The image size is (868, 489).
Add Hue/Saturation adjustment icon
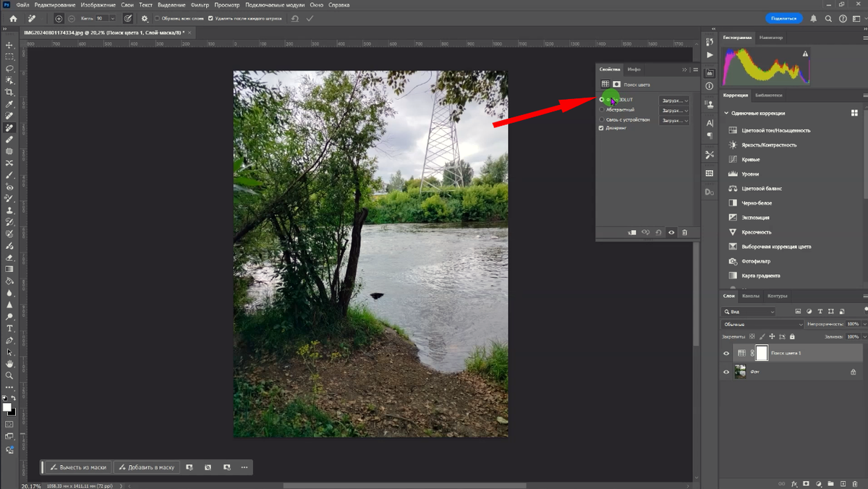coord(733,130)
